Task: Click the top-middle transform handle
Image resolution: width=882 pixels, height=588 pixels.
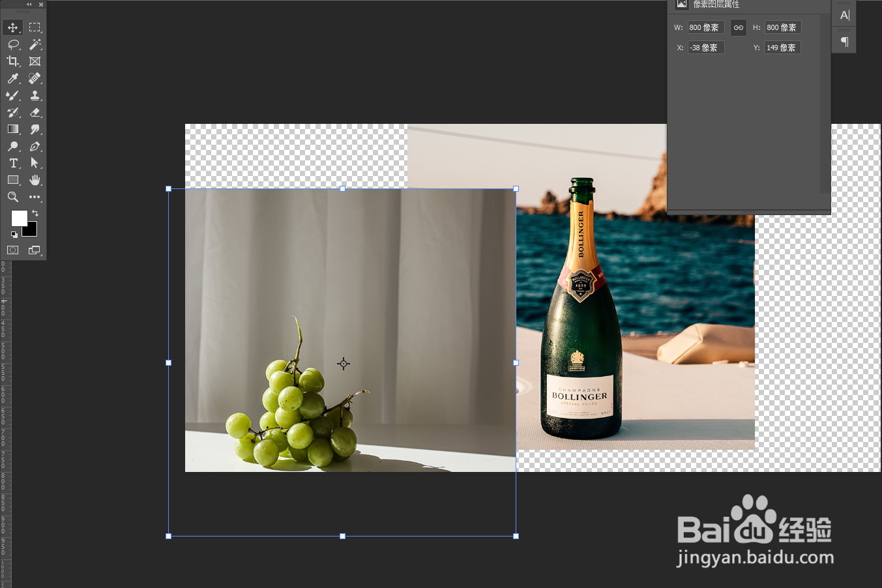Action: (x=343, y=189)
